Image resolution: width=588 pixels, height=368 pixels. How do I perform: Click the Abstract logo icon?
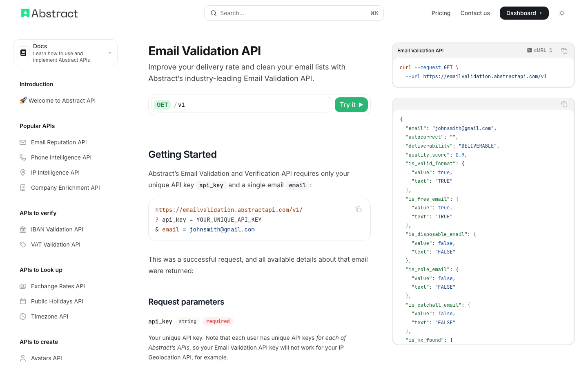(25, 13)
